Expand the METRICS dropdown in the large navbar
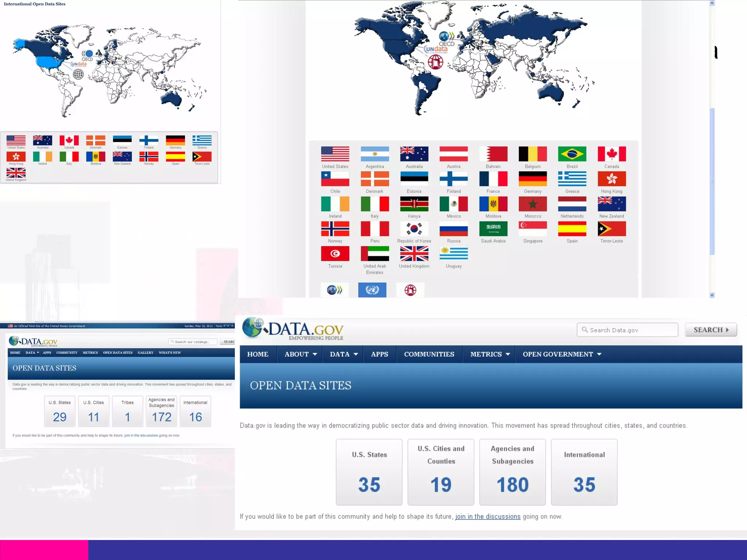This screenshot has width=747, height=560. point(490,354)
